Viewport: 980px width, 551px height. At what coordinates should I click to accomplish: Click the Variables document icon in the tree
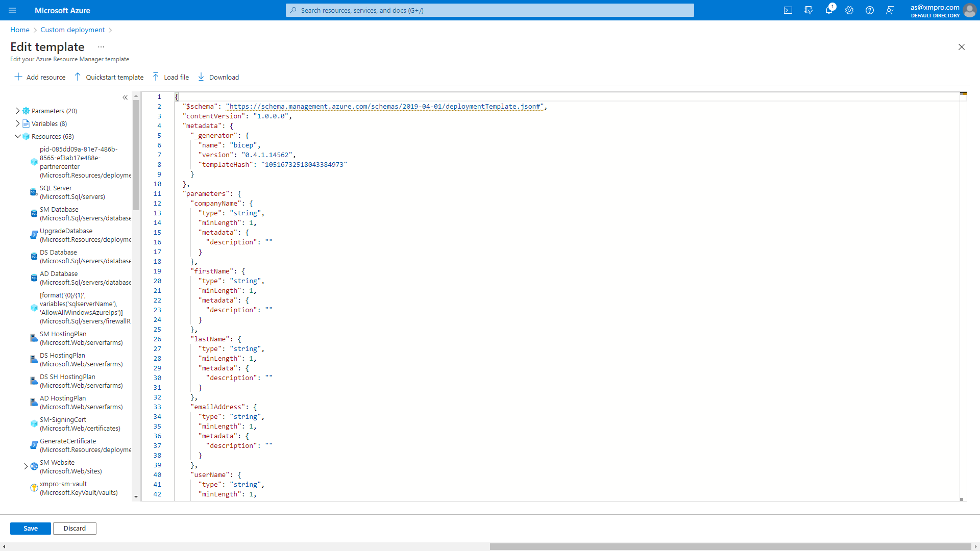pos(26,123)
